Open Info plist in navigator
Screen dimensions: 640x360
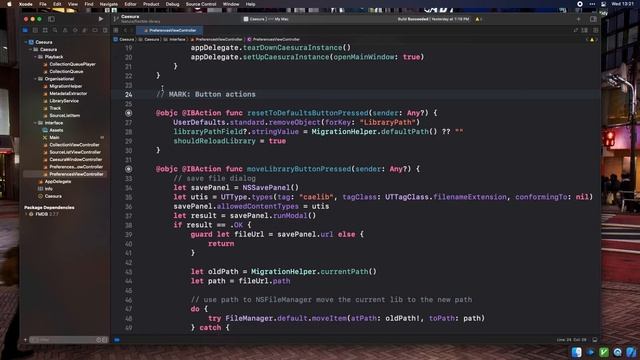pos(49,189)
